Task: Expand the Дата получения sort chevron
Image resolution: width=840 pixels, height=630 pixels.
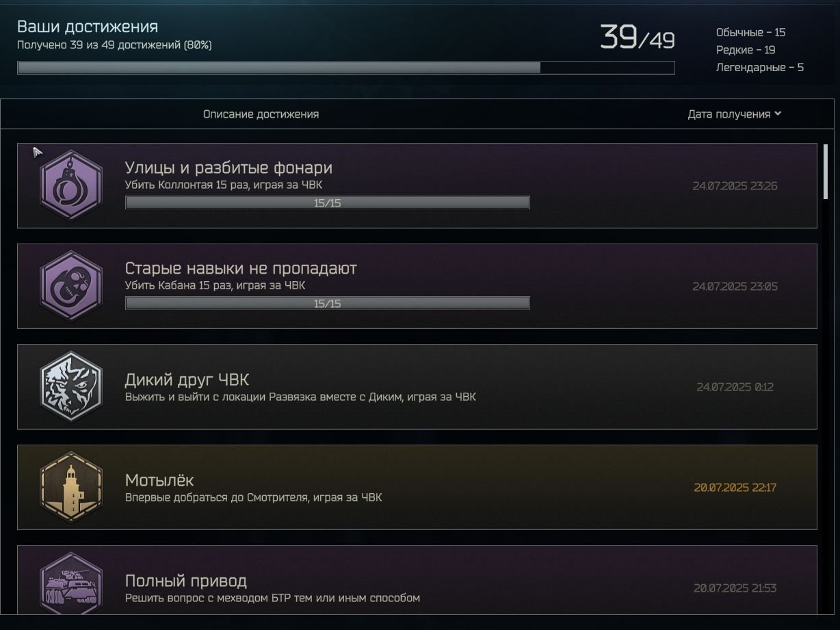Action: [778, 114]
